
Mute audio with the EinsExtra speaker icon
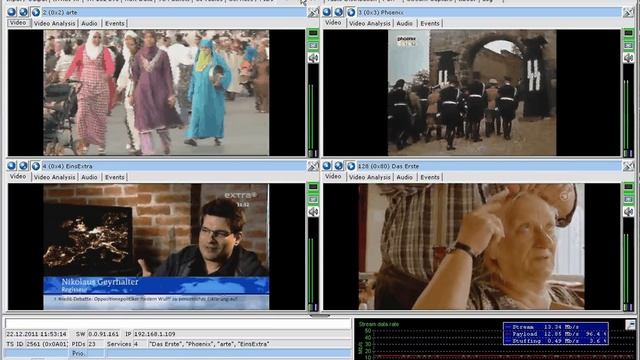pos(313,212)
